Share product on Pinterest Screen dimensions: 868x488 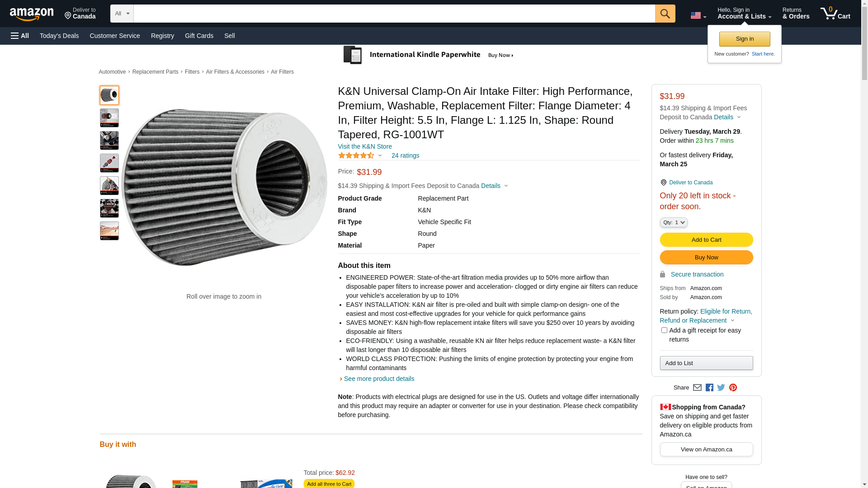coord(733,388)
